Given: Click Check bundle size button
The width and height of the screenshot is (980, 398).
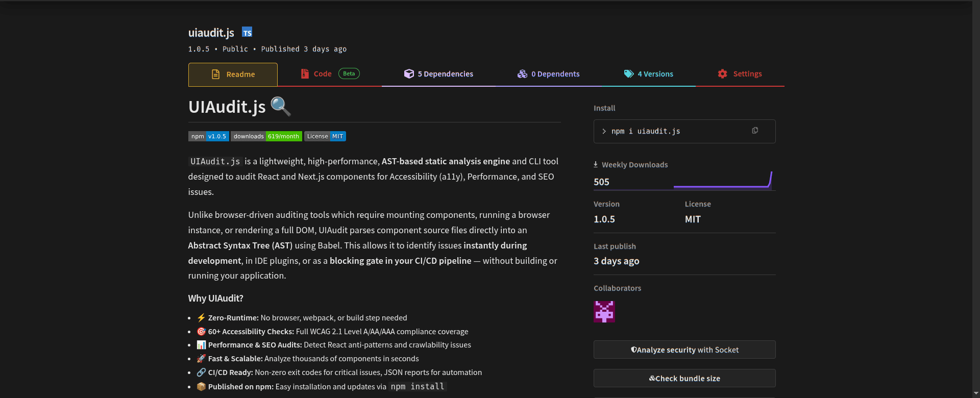Looking at the screenshot, I should pos(684,378).
